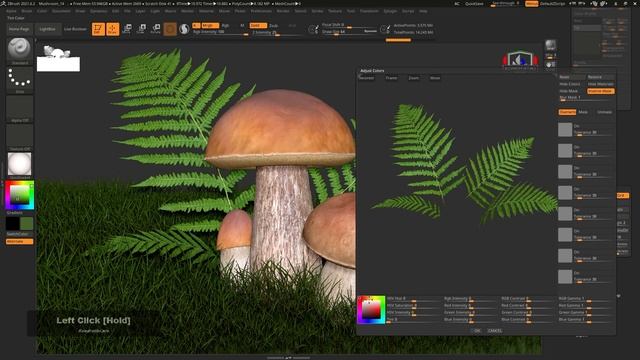The image size is (640, 360).
Task: Click Recenter in Adjust Colors preview
Action: tap(366, 78)
